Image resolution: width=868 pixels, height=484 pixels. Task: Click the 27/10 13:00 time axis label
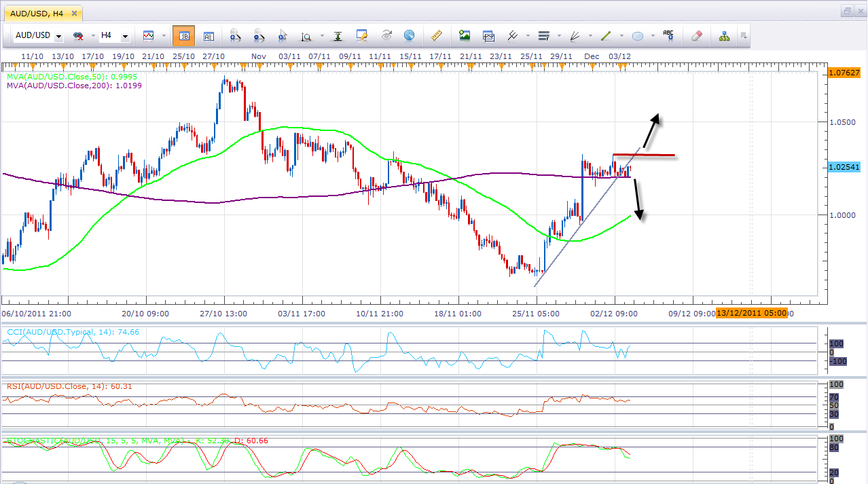224,314
